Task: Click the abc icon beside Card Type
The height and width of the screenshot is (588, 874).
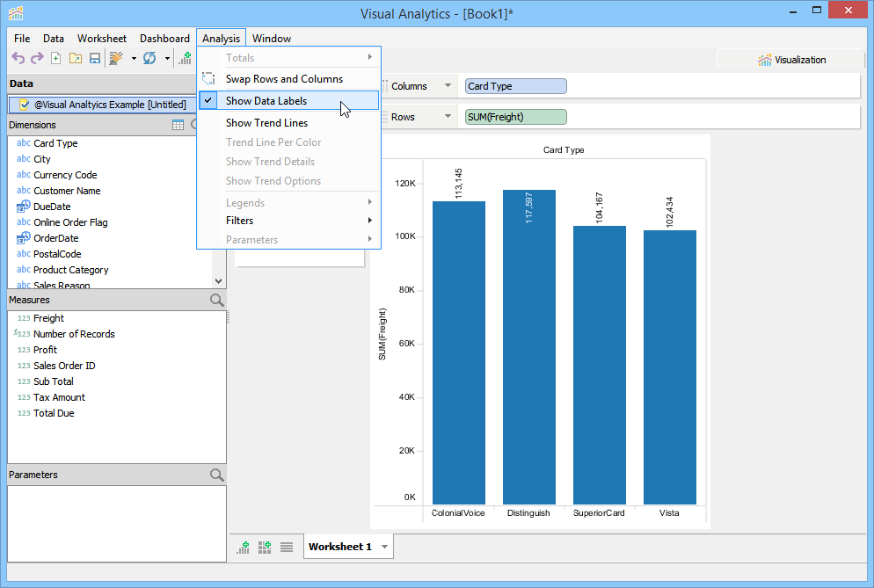Action: (24, 143)
